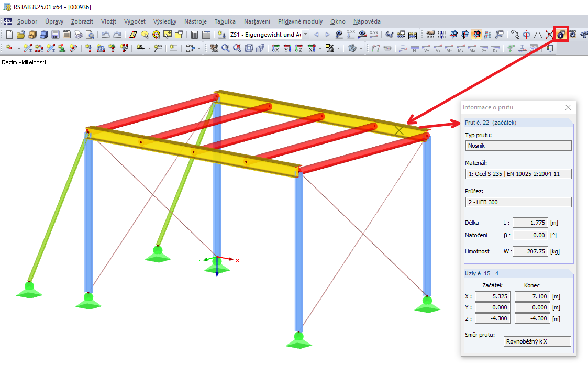Add a nodal support with green support icon

(x=62, y=48)
